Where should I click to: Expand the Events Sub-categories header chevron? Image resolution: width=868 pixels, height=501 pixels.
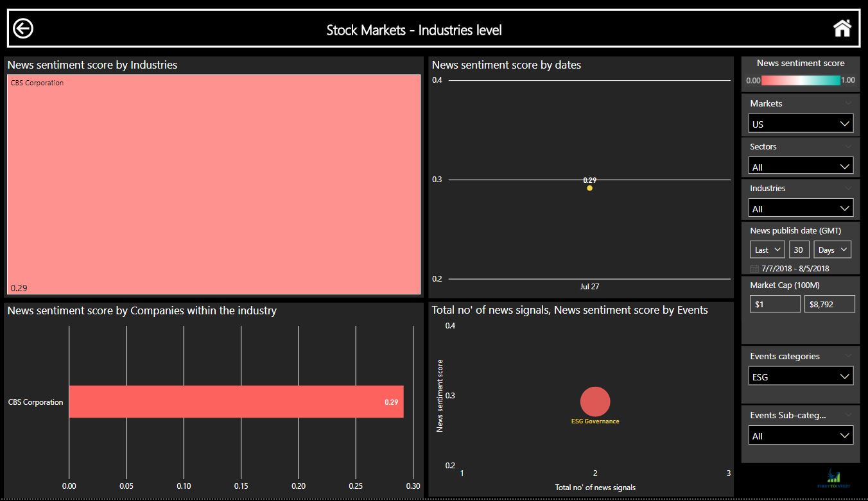click(849, 415)
